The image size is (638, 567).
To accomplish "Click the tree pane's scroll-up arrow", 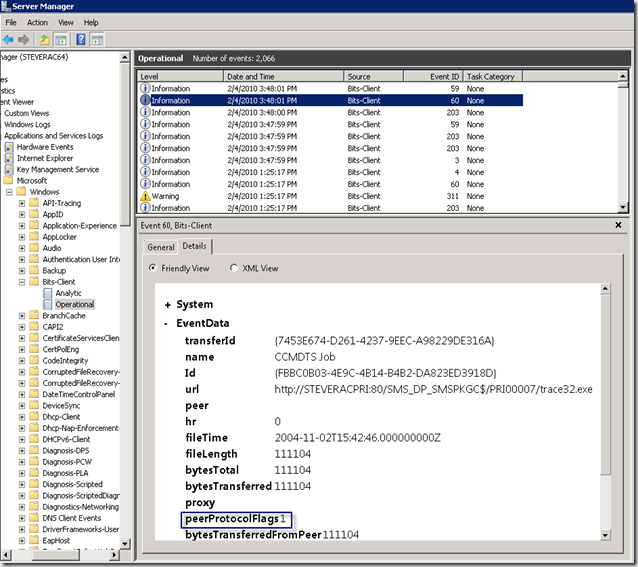I will [x=125, y=58].
